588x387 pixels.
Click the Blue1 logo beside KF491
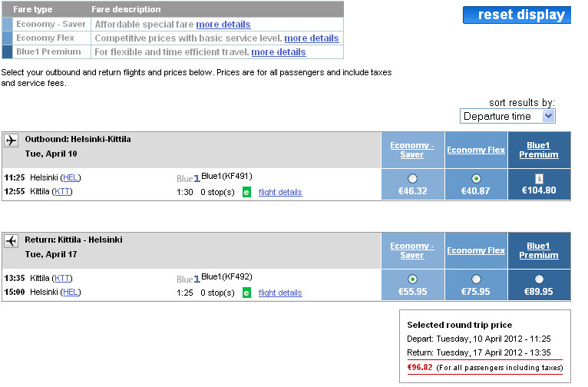(188, 178)
